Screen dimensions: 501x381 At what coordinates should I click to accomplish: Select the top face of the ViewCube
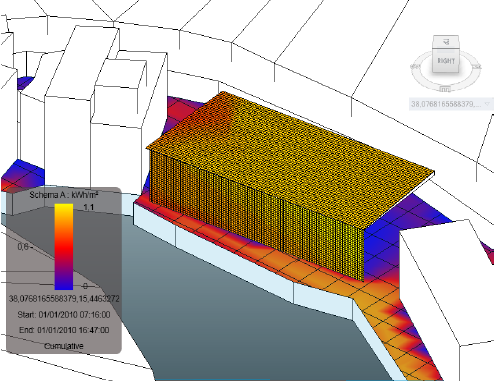tap(446, 42)
